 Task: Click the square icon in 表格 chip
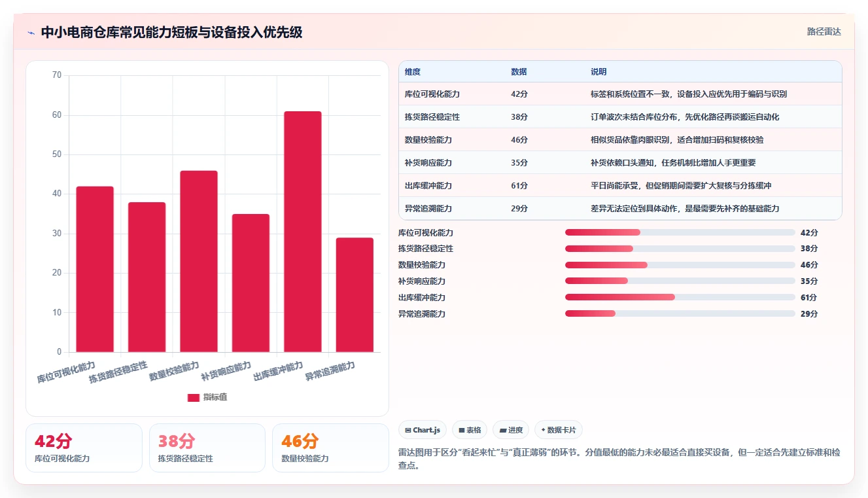pos(462,431)
